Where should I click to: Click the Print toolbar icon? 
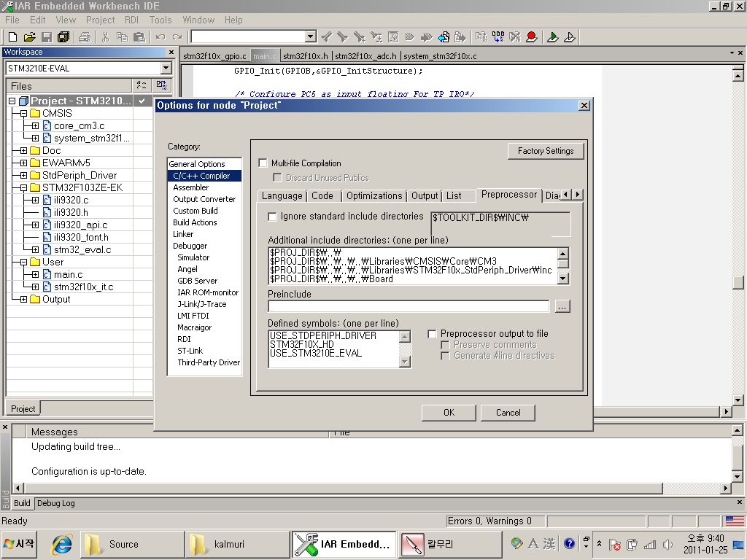(x=85, y=36)
